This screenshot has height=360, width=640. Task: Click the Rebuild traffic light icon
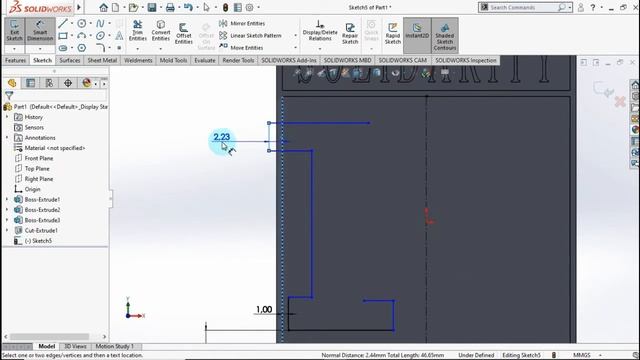tap(225, 7)
